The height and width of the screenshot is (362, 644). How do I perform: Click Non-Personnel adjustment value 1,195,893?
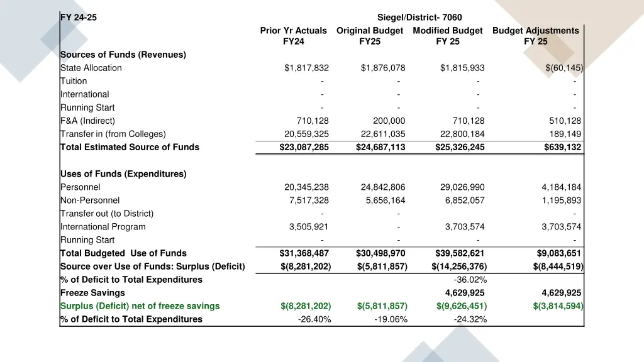tap(562, 200)
